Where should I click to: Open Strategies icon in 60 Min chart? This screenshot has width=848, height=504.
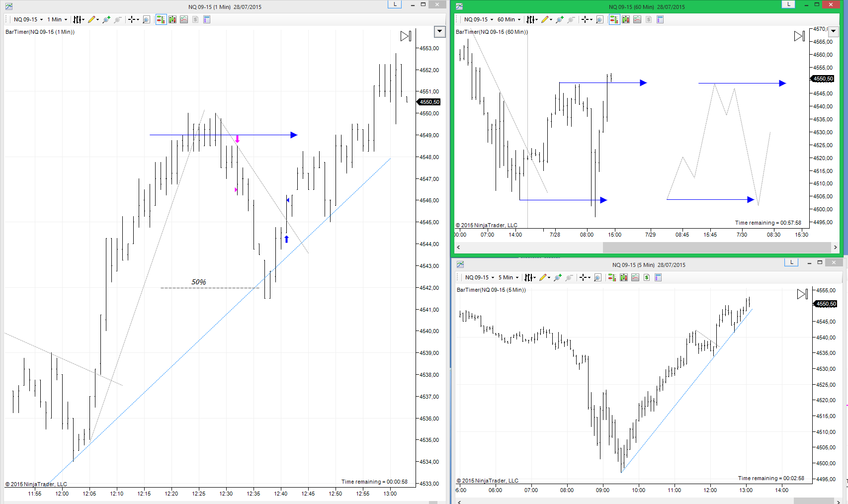(x=649, y=19)
